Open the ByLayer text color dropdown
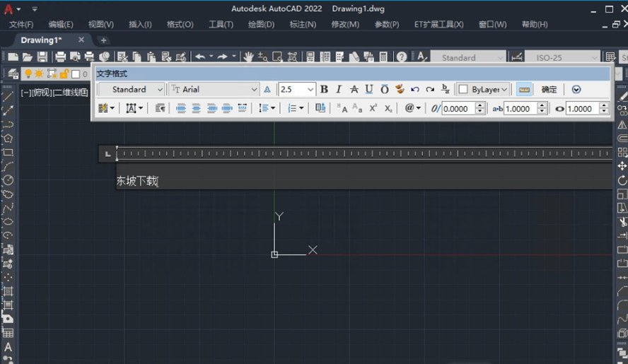The image size is (628, 364). [x=484, y=89]
